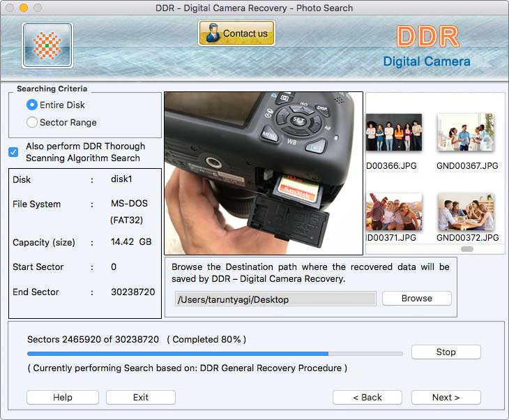Click the Browse button for destination
The image size is (509, 420).
[x=416, y=298]
